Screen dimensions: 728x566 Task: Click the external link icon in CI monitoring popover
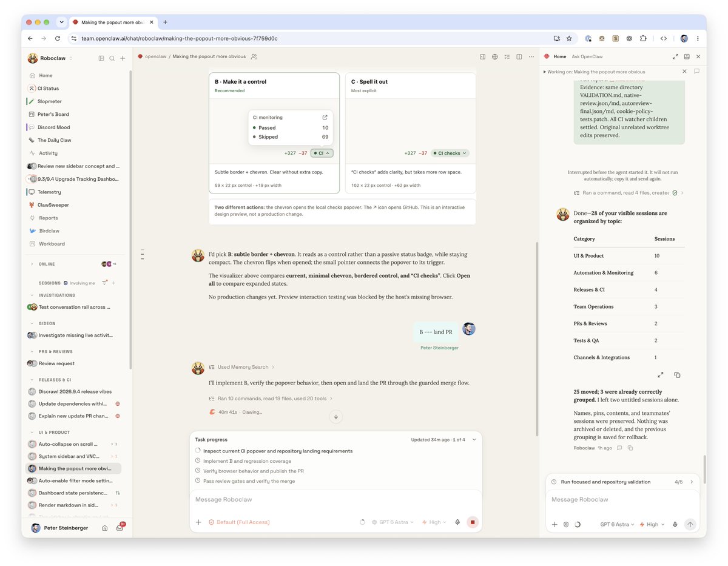point(325,117)
